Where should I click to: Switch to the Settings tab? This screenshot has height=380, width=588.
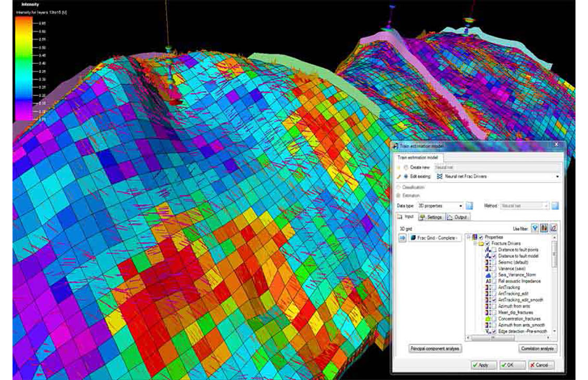[431, 217]
